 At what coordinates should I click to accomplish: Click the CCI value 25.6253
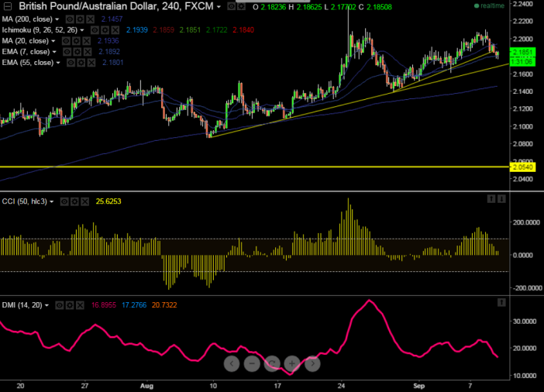tap(108, 201)
